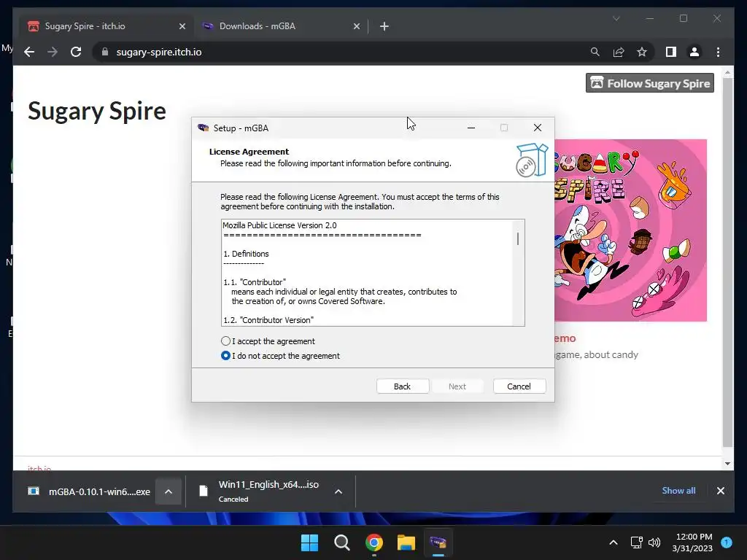Go forward in Chrome browser

53,52
